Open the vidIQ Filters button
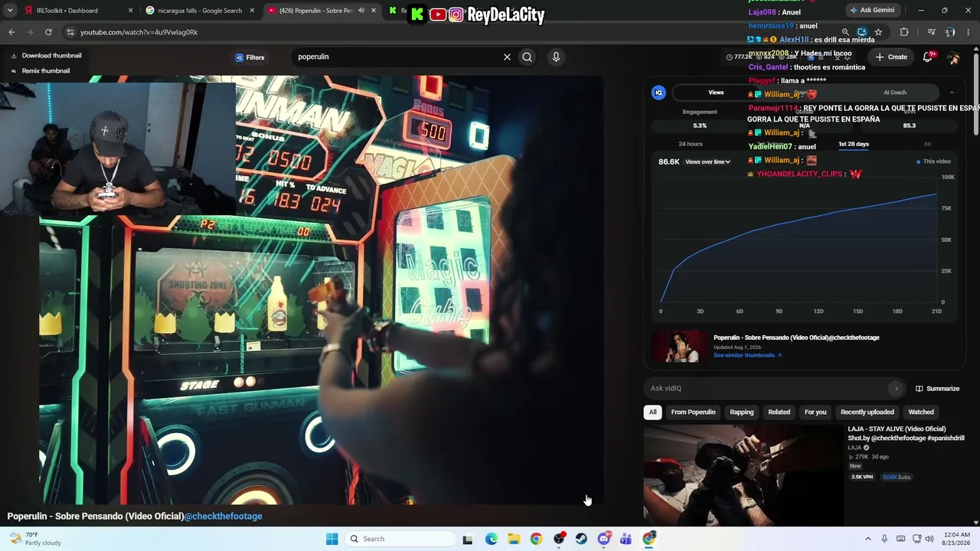The image size is (980, 551). tap(250, 57)
